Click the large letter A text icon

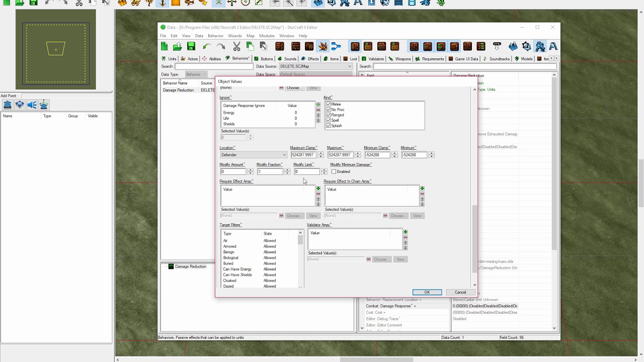point(553,46)
